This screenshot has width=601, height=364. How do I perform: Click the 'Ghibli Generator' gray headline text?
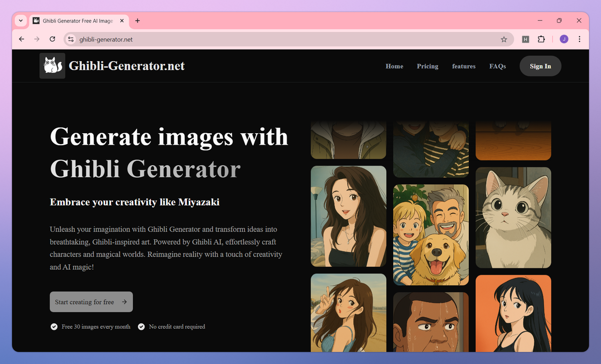145,169
